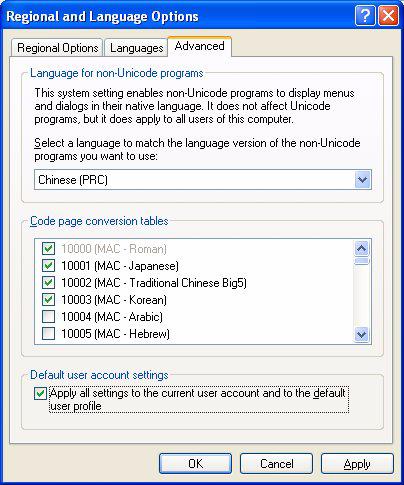Image resolution: width=404 pixels, height=485 pixels.
Task: Toggle the 10000 (MAC - Roman) checkbox
Action: (49, 249)
